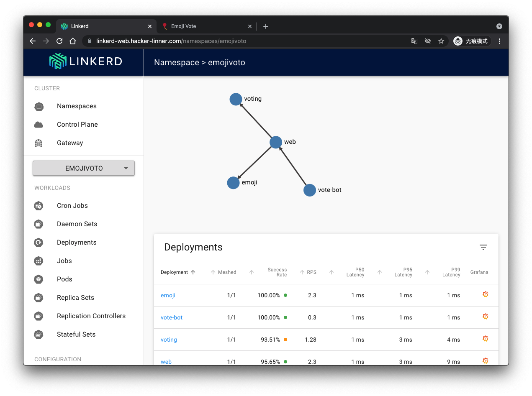Click the Gateway icon in sidebar
This screenshot has width=532, height=396.
pos(39,143)
